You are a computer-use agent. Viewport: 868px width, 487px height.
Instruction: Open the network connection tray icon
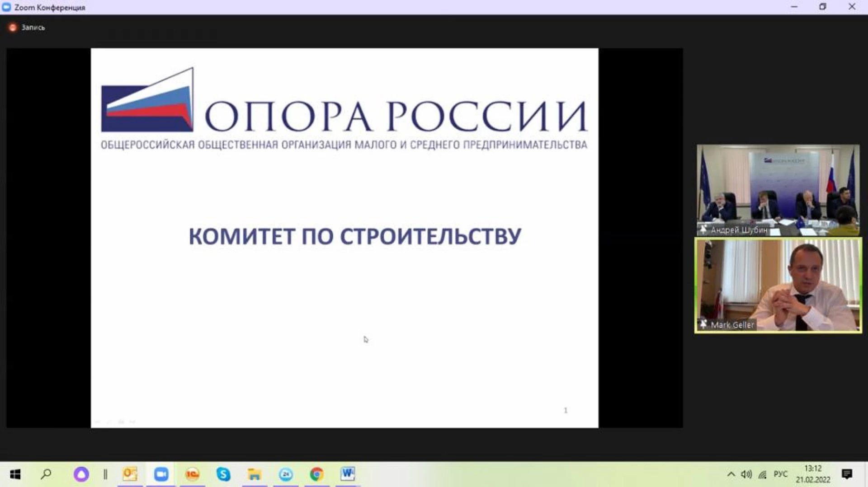[x=763, y=474]
